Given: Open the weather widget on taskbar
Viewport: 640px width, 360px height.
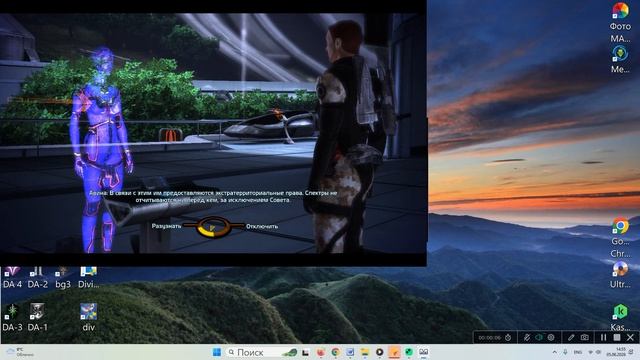Looking at the screenshot, I should click(20, 352).
